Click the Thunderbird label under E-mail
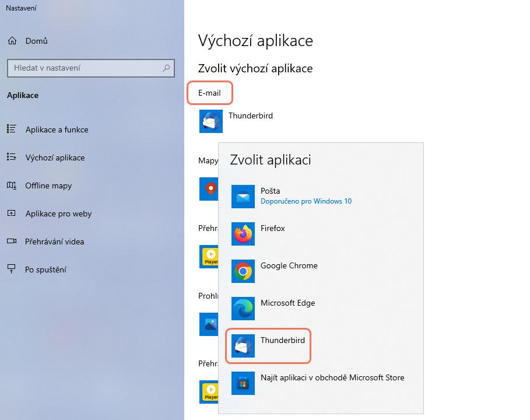Screen dimensions: 530x420 pyautogui.click(x=251, y=116)
